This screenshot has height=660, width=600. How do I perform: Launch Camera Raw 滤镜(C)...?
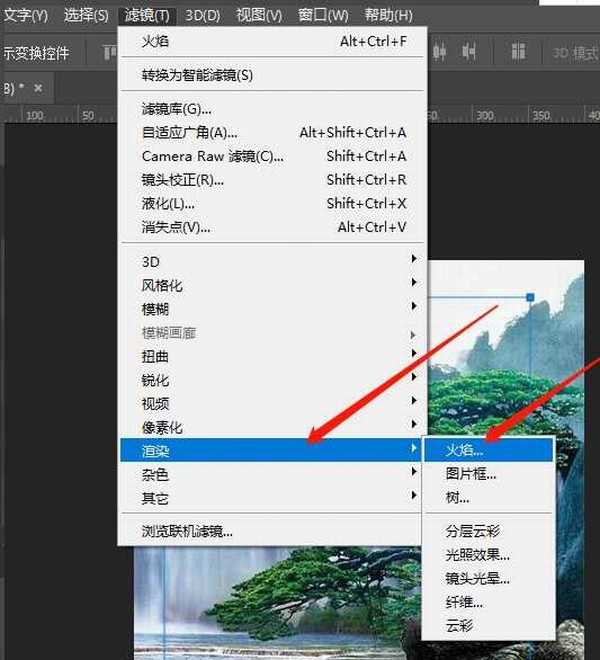[x=212, y=156]
